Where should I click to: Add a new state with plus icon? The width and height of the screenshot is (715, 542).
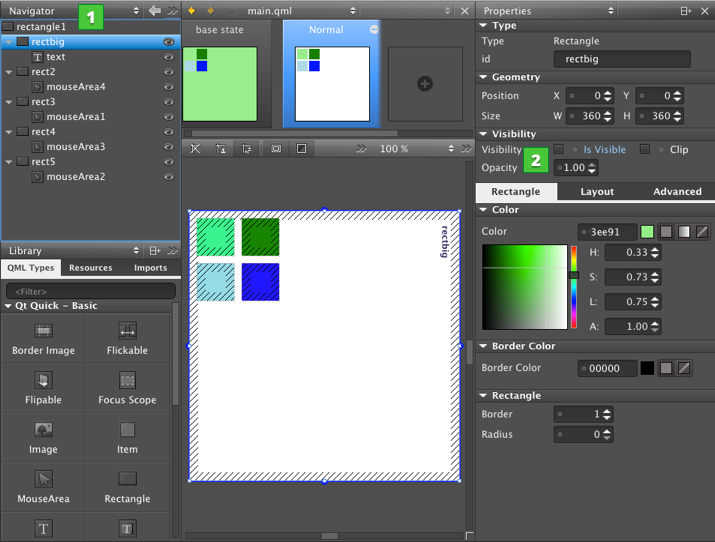coord(425,84)
